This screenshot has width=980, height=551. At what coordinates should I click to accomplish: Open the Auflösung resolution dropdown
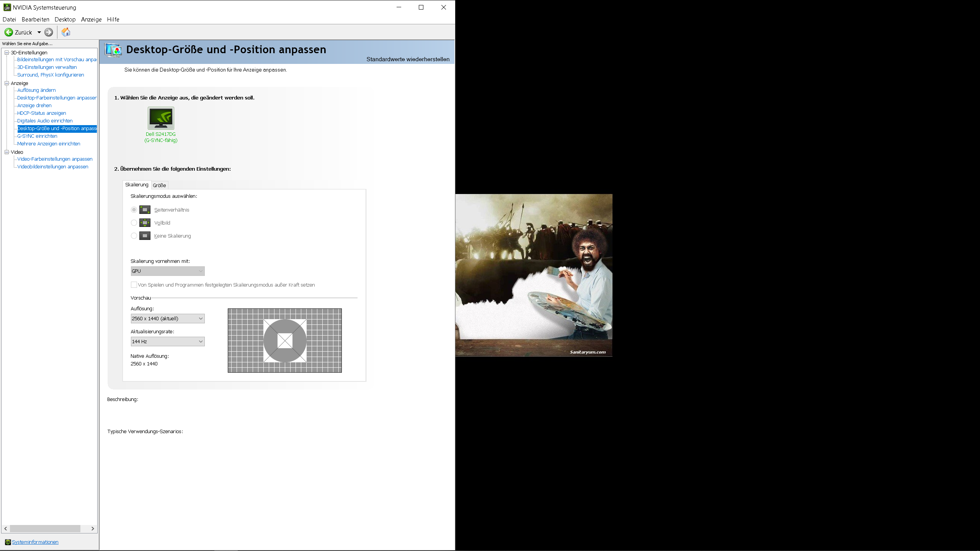pyautogui.click(x=168, y=318)
